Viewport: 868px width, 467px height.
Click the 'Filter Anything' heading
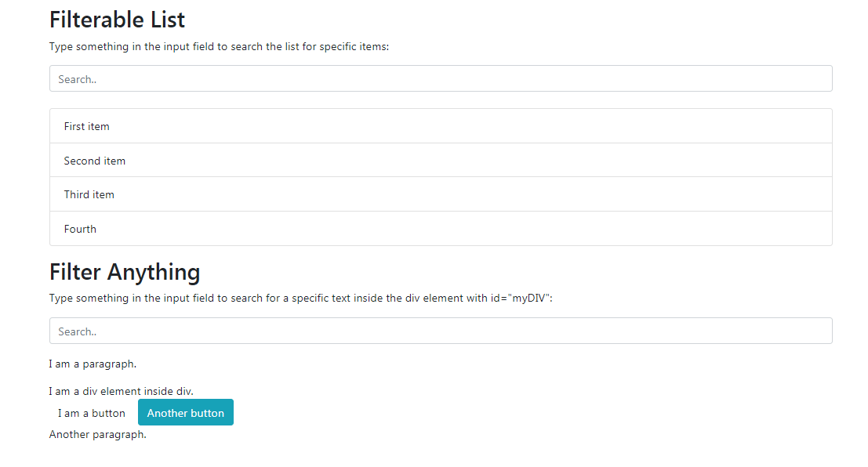(x=124, y=272)
